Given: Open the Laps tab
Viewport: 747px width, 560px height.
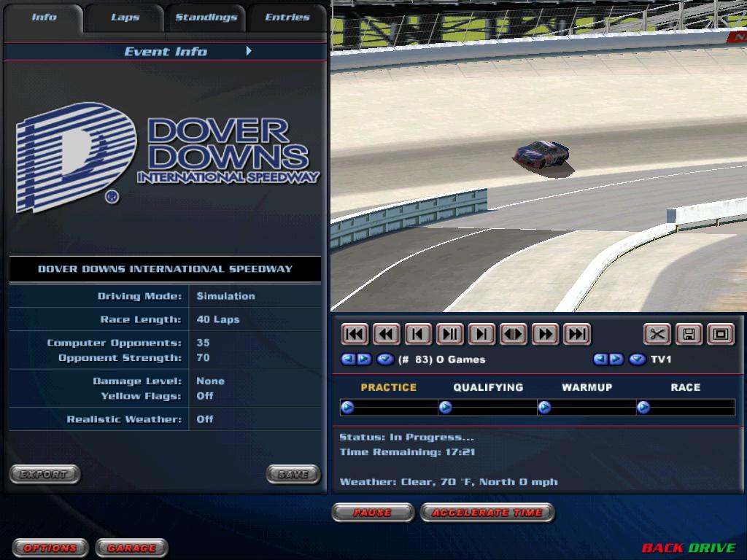Looking at the screenshot, I should 125,17.
